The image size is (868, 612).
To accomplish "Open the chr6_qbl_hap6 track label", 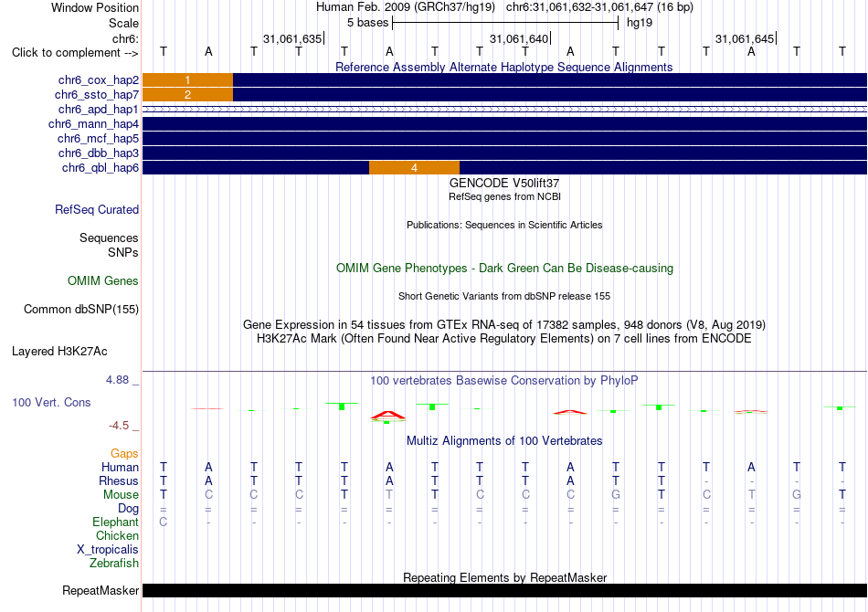I will (101, 168).
